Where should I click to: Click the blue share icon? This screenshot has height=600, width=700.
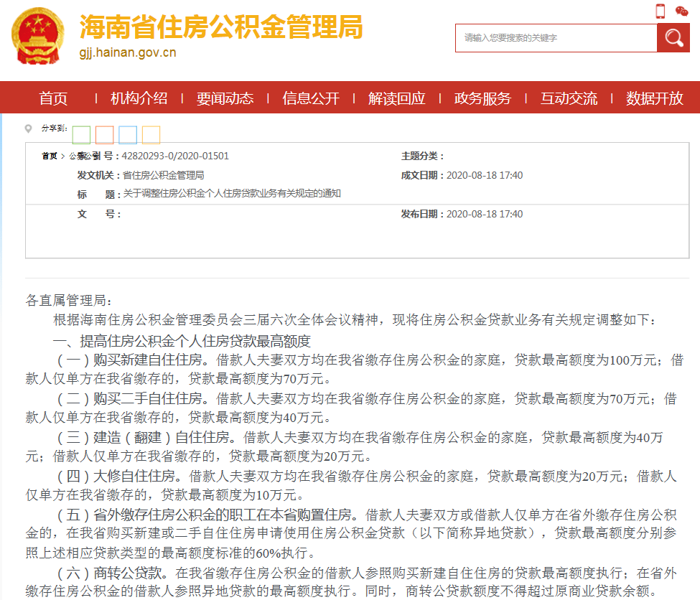[128, 135]
